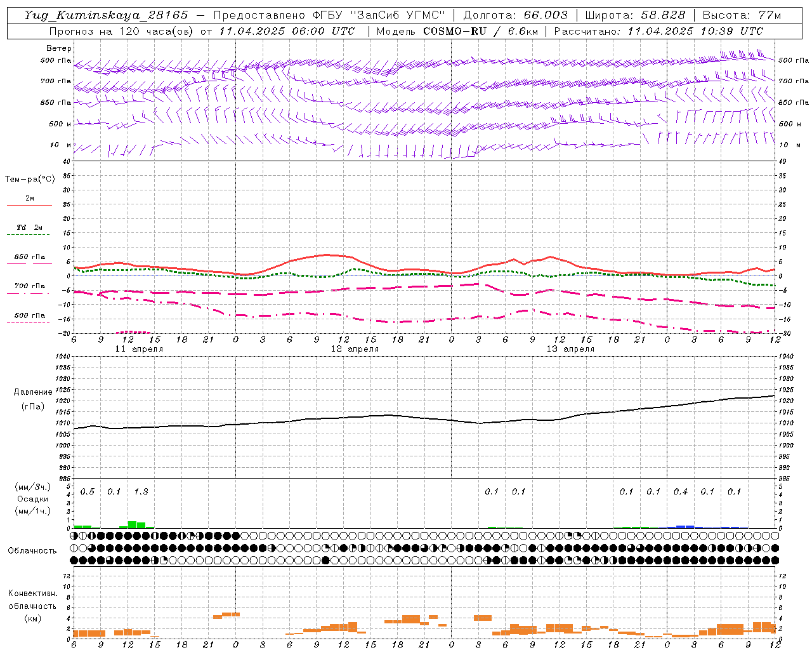Click the precipitation value "1.3"

(x=141, y=491)
